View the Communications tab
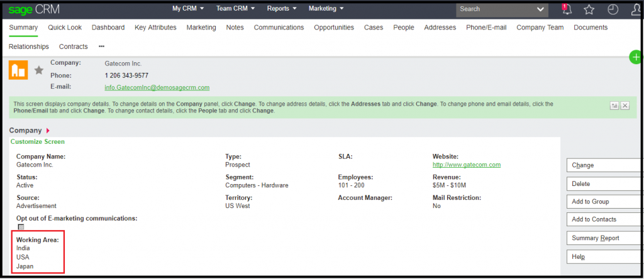 pos(279,28)
